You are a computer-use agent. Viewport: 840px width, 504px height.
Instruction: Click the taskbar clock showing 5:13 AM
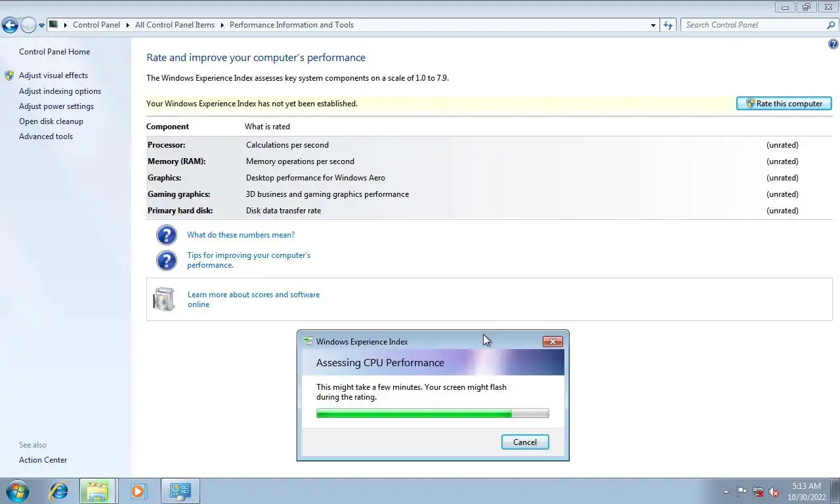tap(807, 492)
